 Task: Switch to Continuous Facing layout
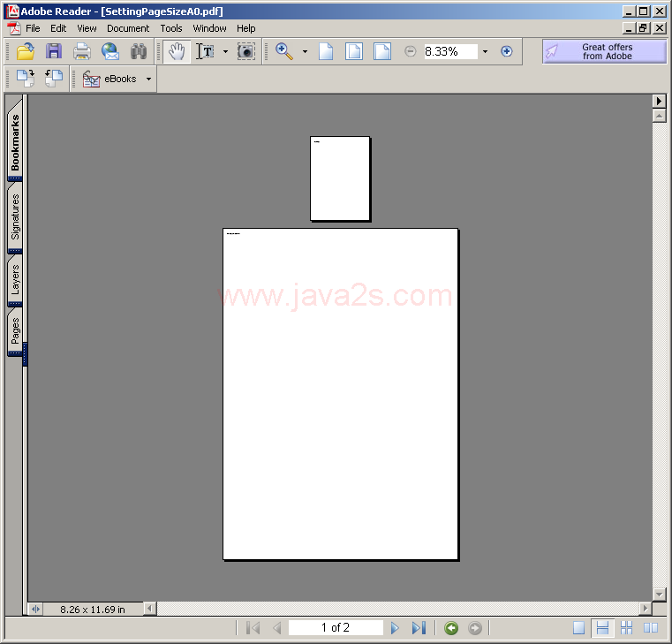[x=627, y=628]
